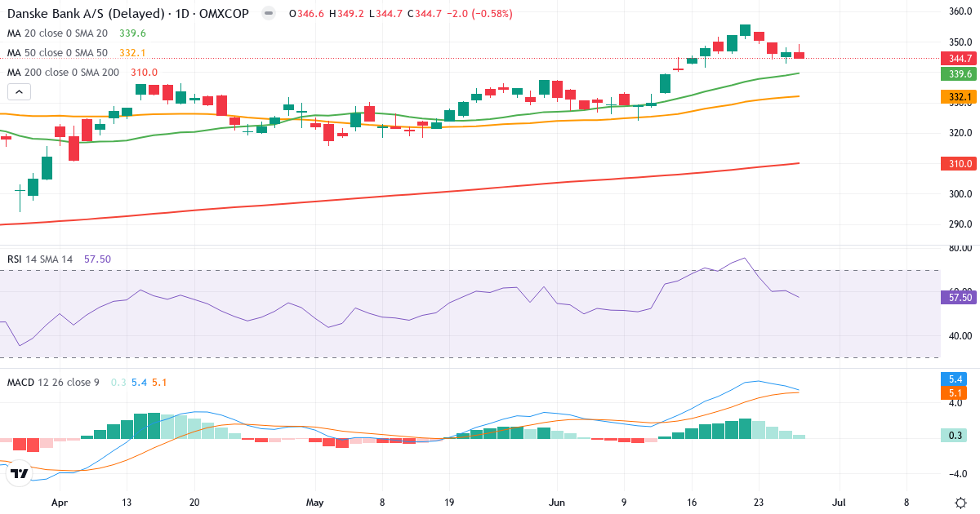This screenshot has height=514, width=980.
Task: Open chart settings gear icon
Action: [x=960, y=503]
